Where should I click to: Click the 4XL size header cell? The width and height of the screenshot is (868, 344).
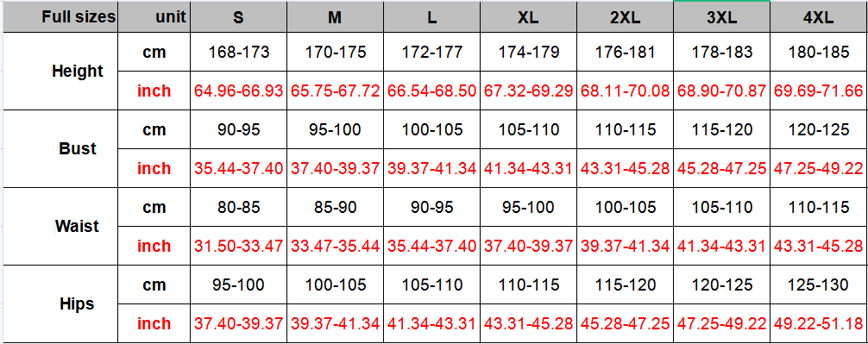pyautogui.click(x=819, y=16)
